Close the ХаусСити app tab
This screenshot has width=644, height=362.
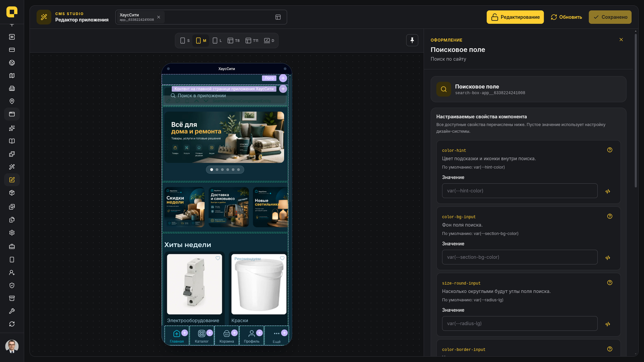158,17
